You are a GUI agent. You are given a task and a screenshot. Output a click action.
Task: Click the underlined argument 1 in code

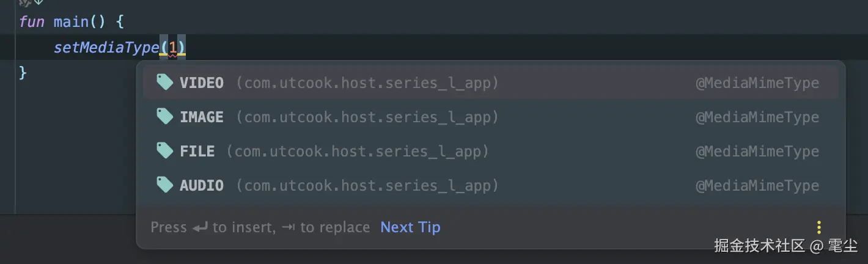[x=172, y=48]
